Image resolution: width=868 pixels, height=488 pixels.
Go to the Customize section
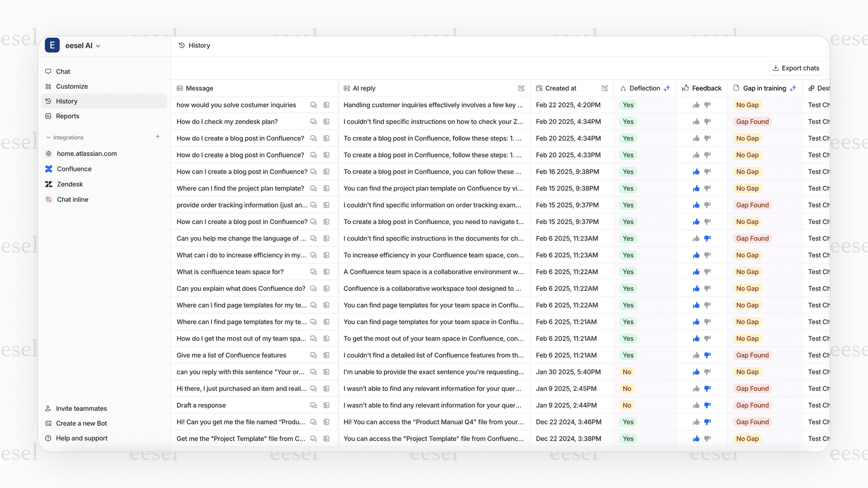click(x=72, y=86)
